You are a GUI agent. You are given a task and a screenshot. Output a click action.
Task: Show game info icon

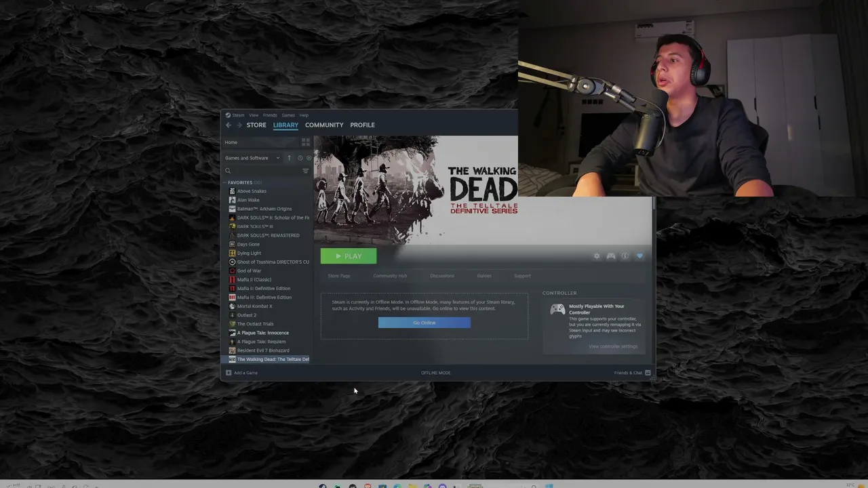(x=625, y=256)
